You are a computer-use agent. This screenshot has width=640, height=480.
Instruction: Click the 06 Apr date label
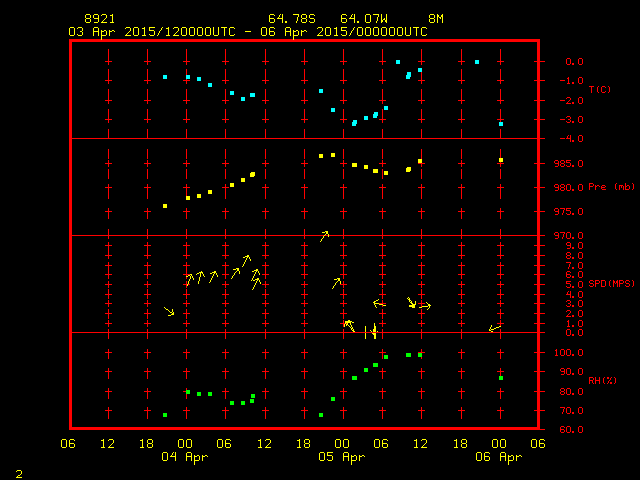(x=497, y=457)
